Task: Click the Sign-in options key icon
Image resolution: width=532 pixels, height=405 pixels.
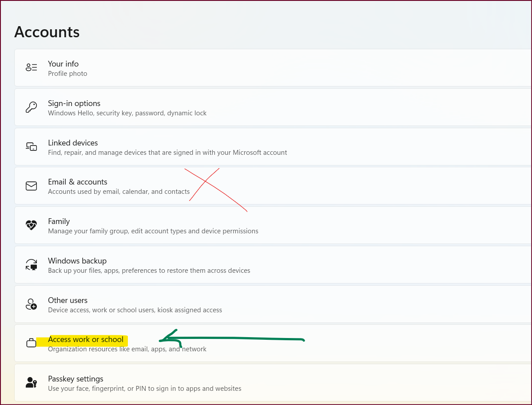Action: [31, 107]
